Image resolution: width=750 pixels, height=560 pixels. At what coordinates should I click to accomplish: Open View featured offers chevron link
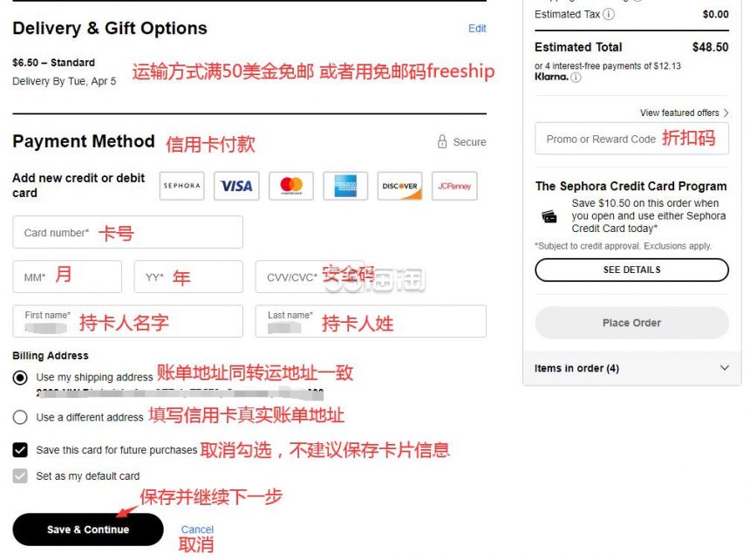[684, 113]
